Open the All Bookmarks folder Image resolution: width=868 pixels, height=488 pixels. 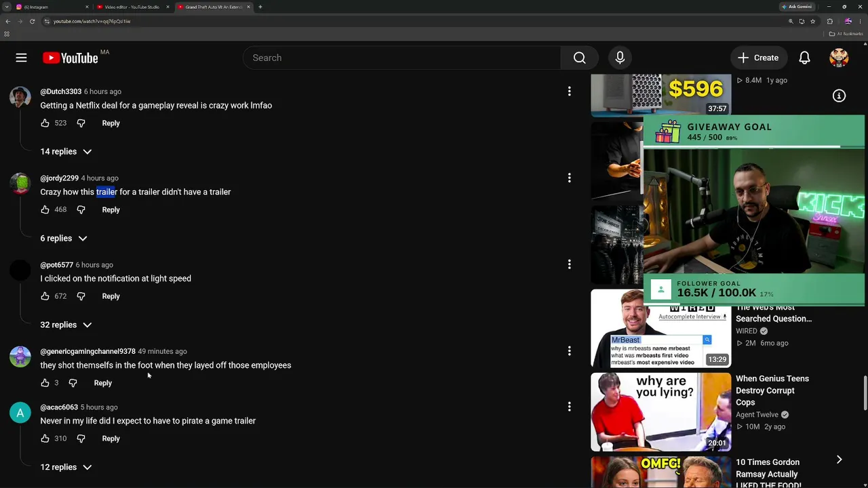point(846,34)
